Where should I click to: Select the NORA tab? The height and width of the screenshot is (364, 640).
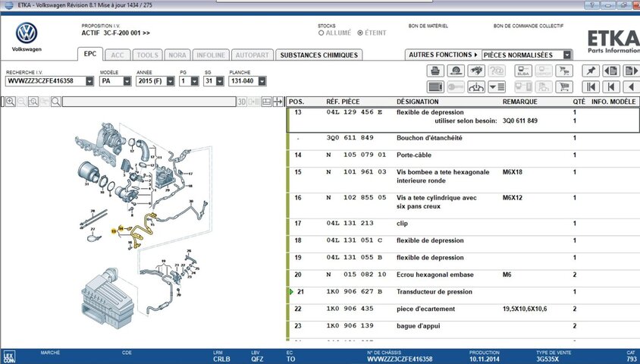(177, 55)
